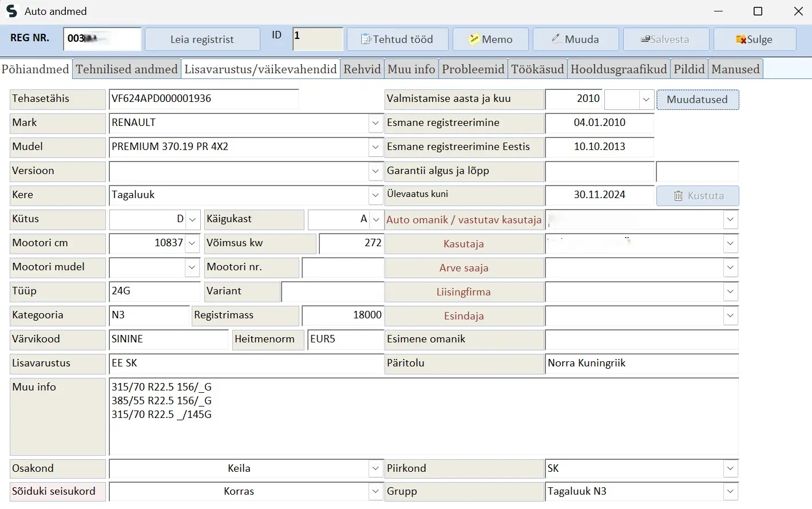Switch to the Tehnilised andmed tab
The image size is (812, 509).
pos(126,69)
